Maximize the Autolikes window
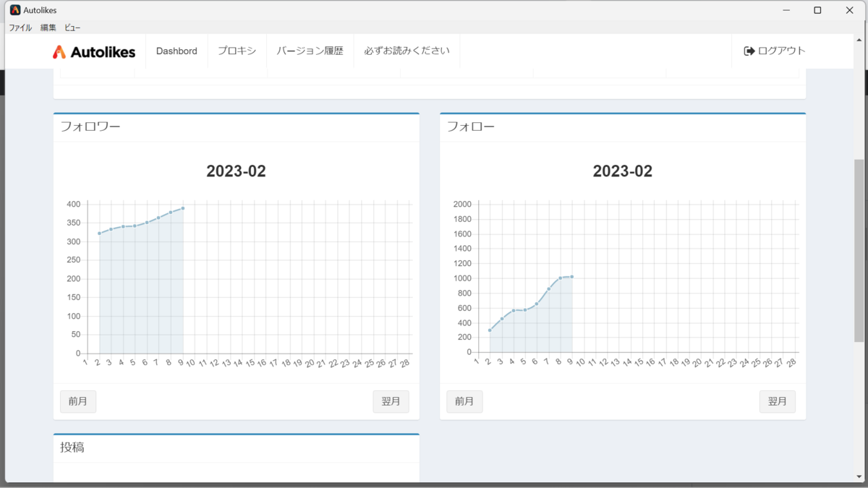The image size is (868, 488). point(817,10)
